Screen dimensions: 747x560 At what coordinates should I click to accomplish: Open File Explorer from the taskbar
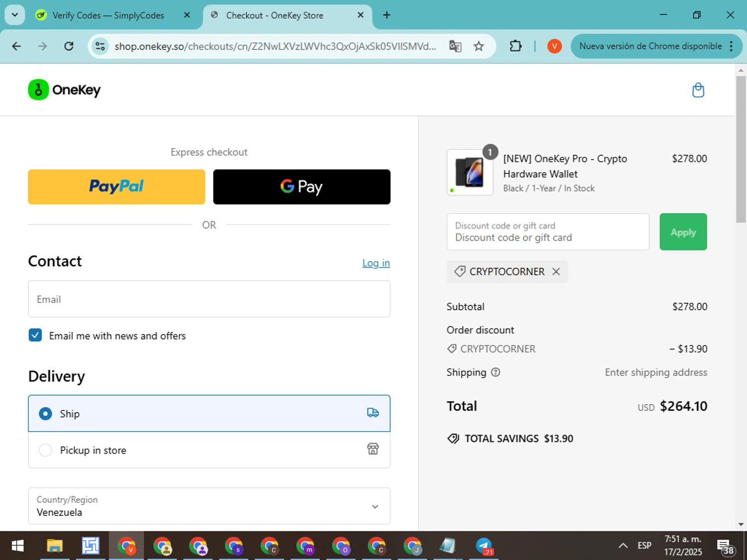(x=55, y=546)
